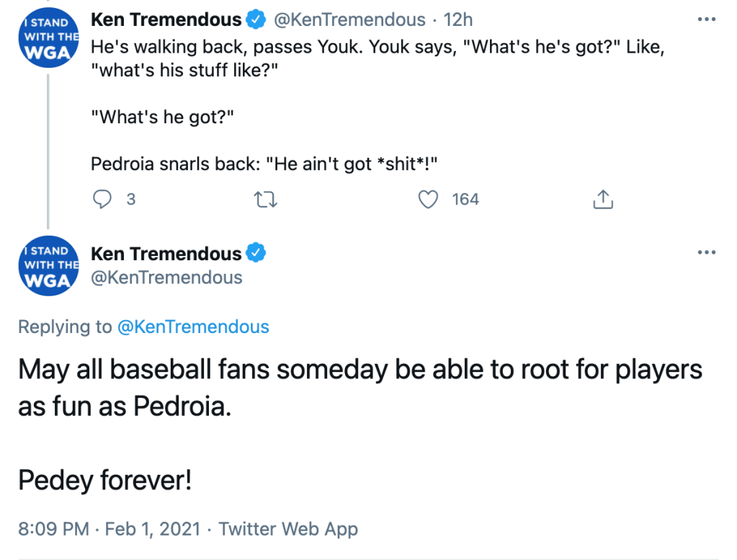
Task: Open more options on the 12h tweet
Action: [x=707, y=19]
